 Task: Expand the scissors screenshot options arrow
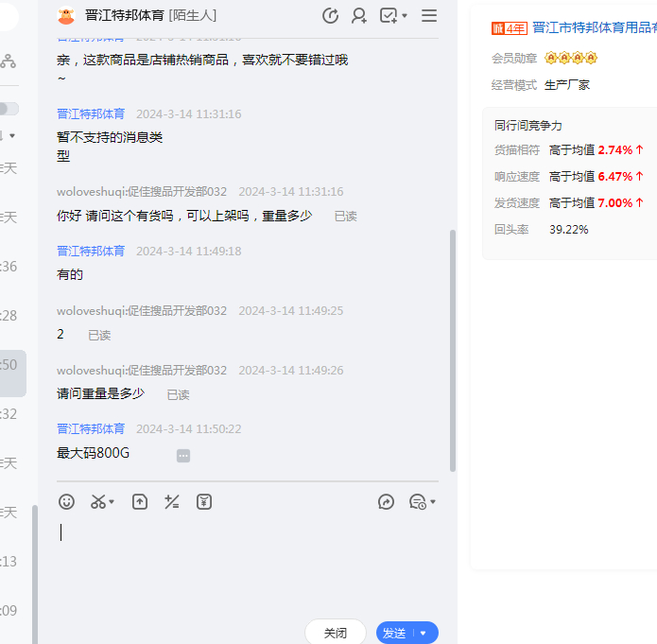coord(112,502)
